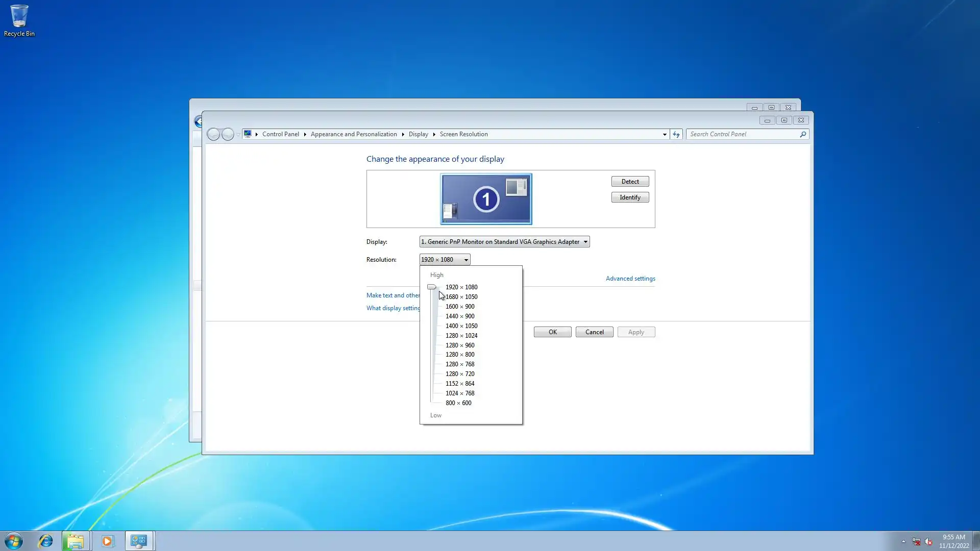Click the monitor 1 preview thumbnail
Image resolution: width=980 pixels, height=551 pixels.
click(486, 199)
